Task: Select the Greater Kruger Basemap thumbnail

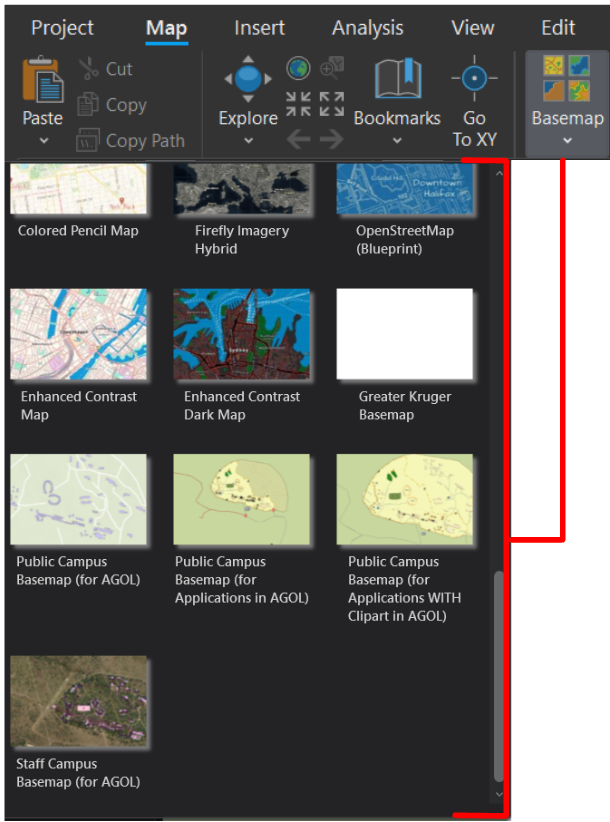Action: tap(405, 334)
